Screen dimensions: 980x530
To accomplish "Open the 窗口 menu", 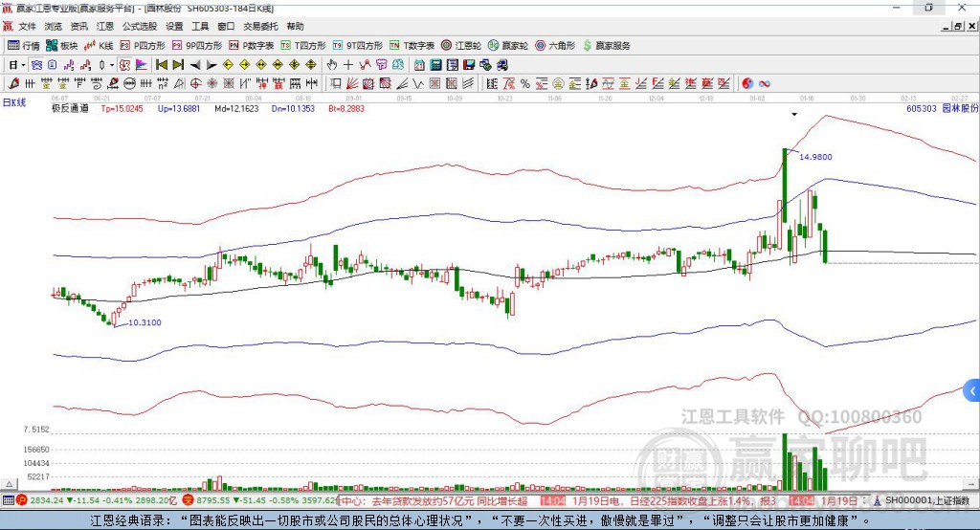I will (226, 26).
